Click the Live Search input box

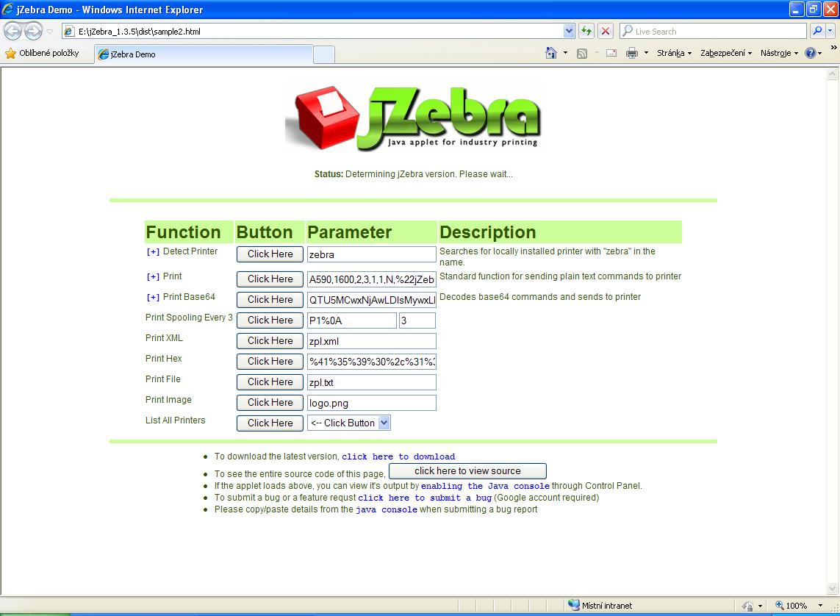click(x=713, y=31)
